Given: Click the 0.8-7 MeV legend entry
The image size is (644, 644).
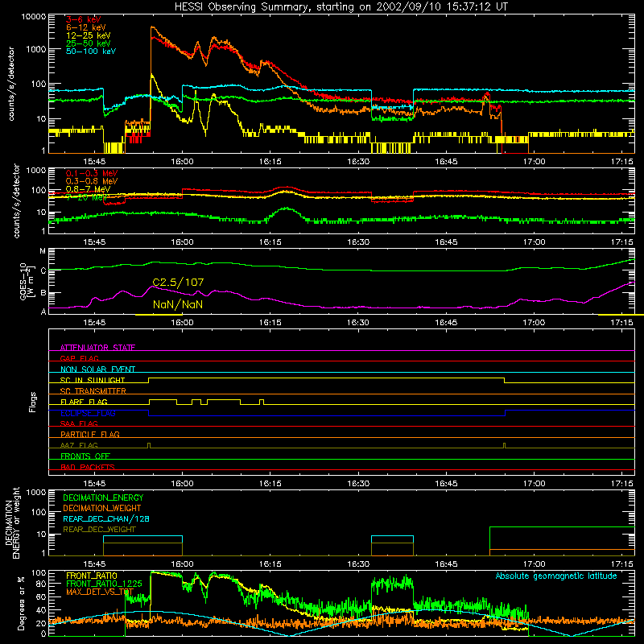Looking at the screenshot, I should [x=88, y=189].
